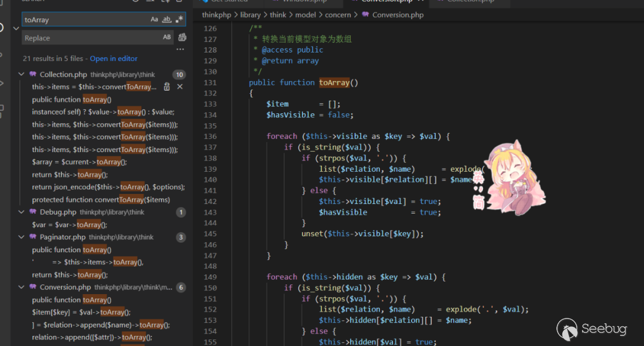Click the Paginator.php result file icon
Image resolution: width=644 pixels, height=346 pixels.
point(33,237)
